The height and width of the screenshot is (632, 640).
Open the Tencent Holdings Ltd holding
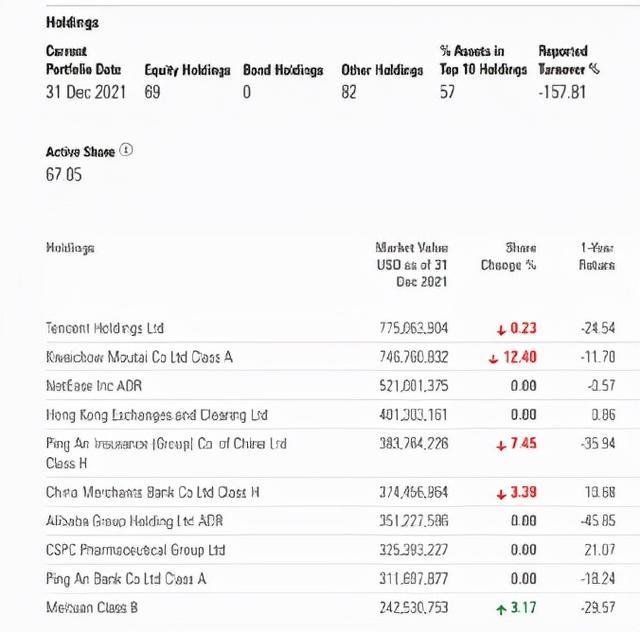105,328
